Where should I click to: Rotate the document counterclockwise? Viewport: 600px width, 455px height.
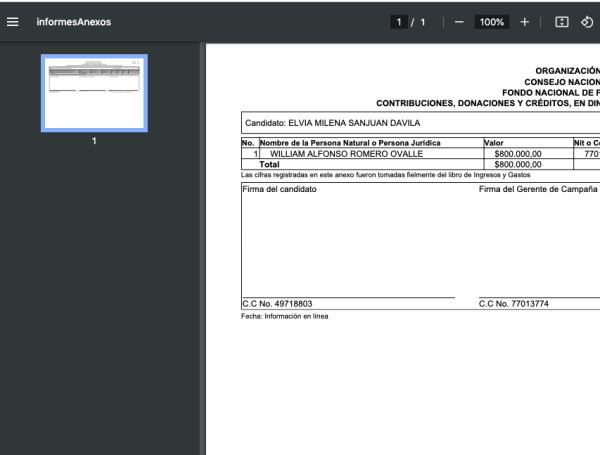pos(587,22)
